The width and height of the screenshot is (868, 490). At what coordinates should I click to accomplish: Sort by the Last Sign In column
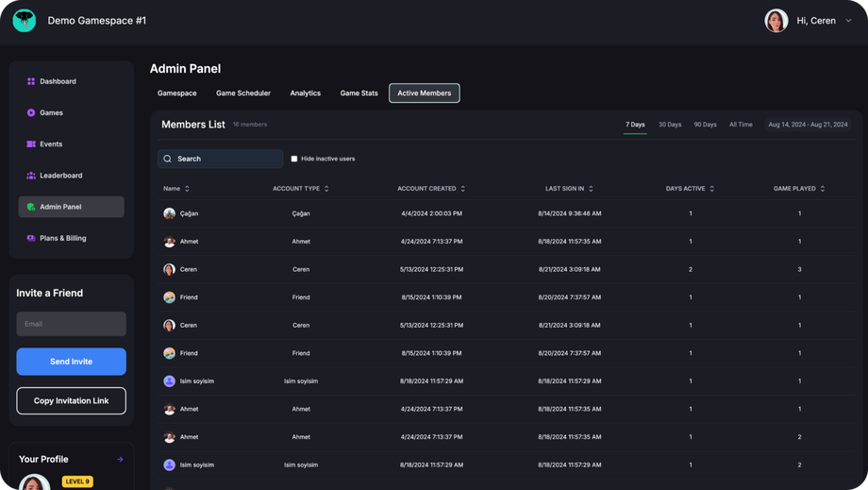click(x=591, y=189)
